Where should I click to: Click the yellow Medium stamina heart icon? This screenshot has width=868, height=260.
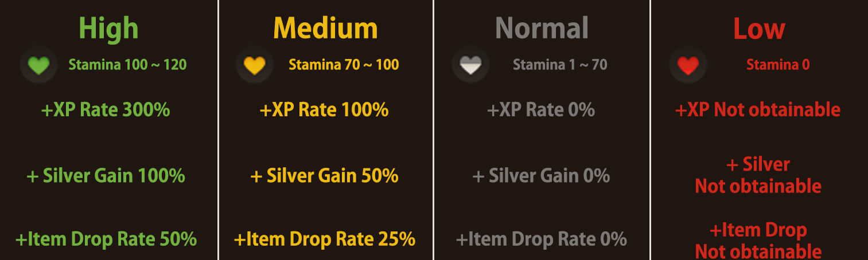coord(254,65)
